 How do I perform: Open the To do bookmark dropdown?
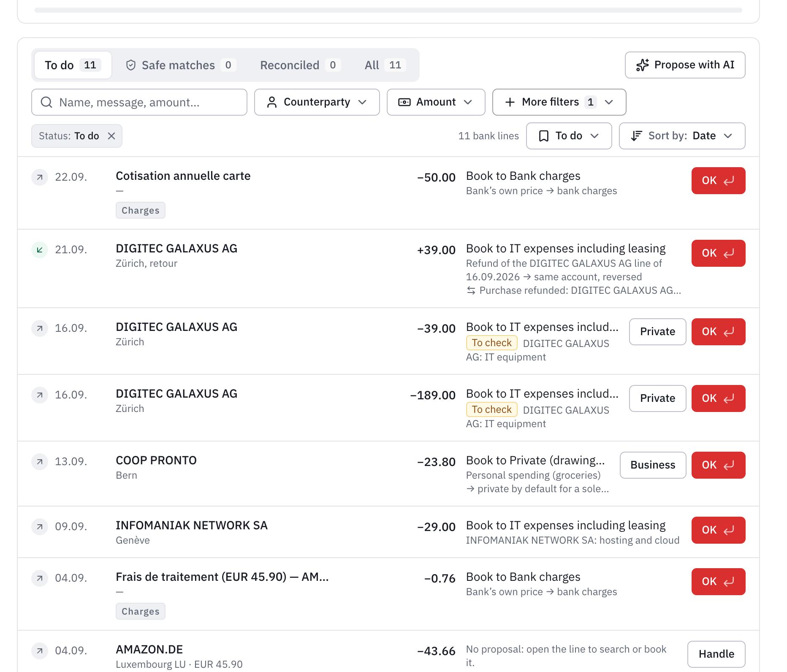click(569, 136)
